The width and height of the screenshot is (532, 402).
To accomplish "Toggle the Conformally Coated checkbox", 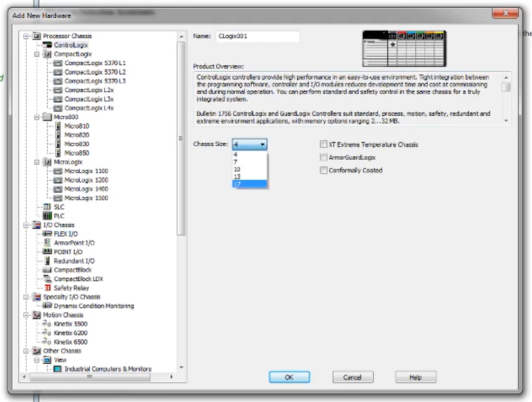I will 323,170.
